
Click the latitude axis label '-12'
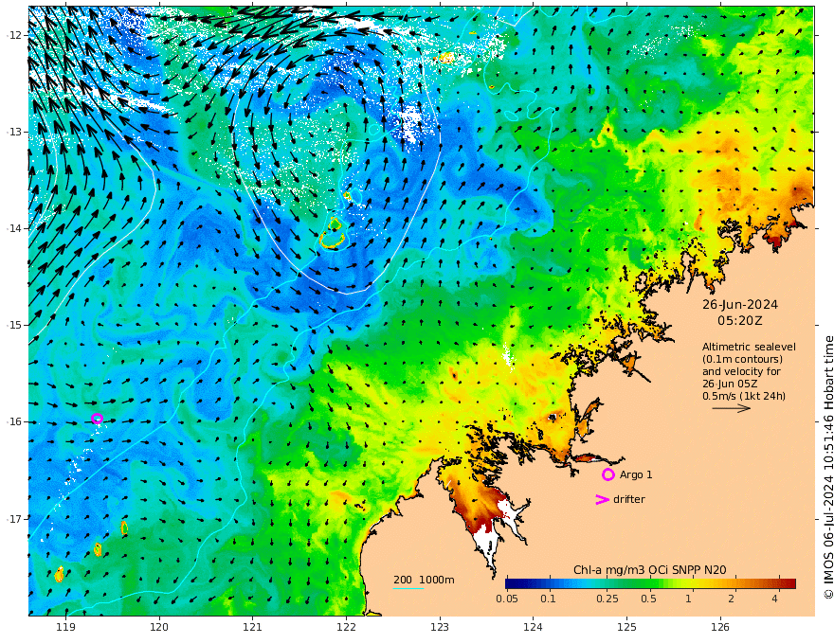[x=14, y=35]
